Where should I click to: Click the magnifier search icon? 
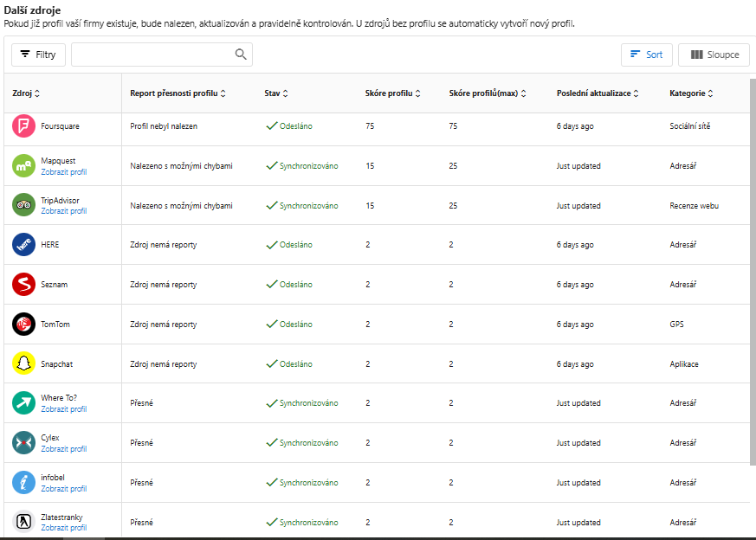coord(241,55)
